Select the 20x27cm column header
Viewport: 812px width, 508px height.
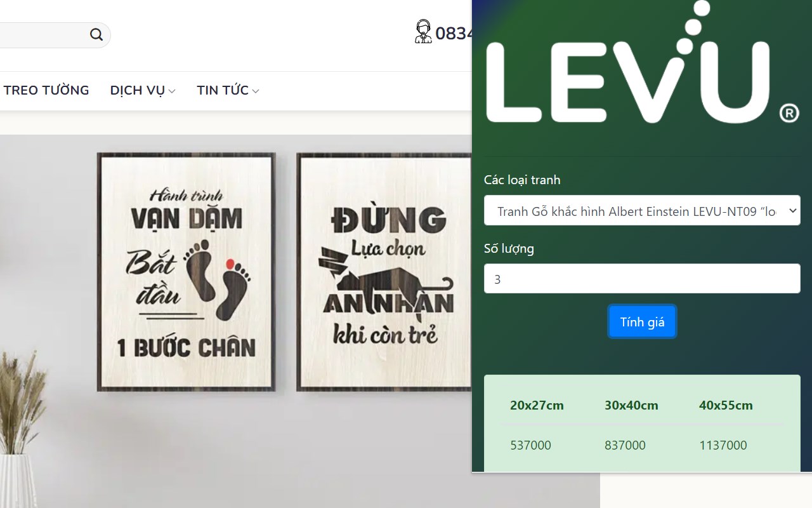click(x=537, y=405)
